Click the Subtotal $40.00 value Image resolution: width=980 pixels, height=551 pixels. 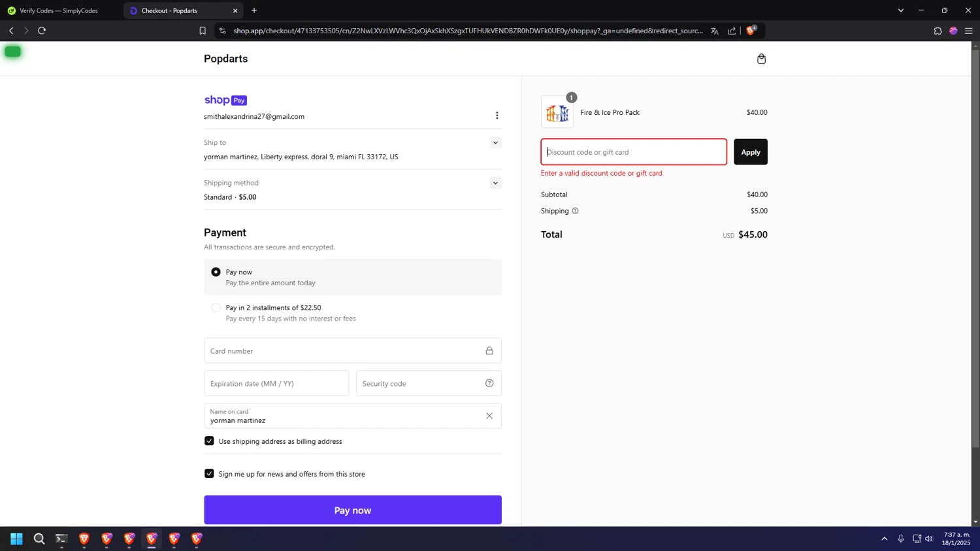757,195
